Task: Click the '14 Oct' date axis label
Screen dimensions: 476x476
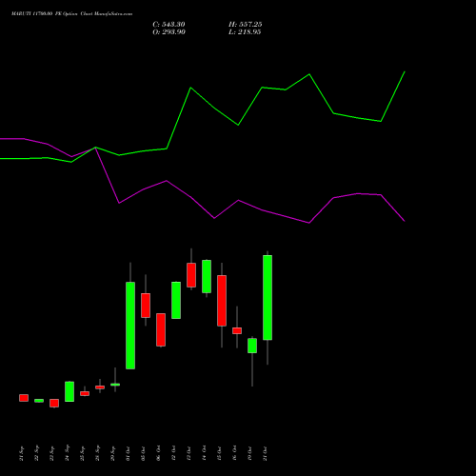Action: (x=204, y=453)
